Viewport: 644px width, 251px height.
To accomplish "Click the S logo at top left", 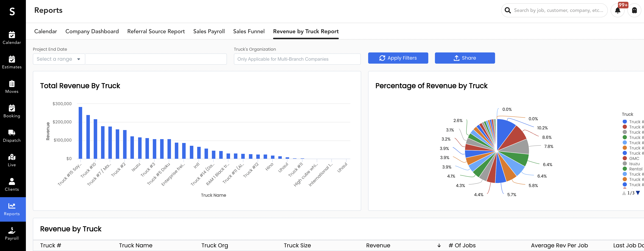I will click(12, 11).
